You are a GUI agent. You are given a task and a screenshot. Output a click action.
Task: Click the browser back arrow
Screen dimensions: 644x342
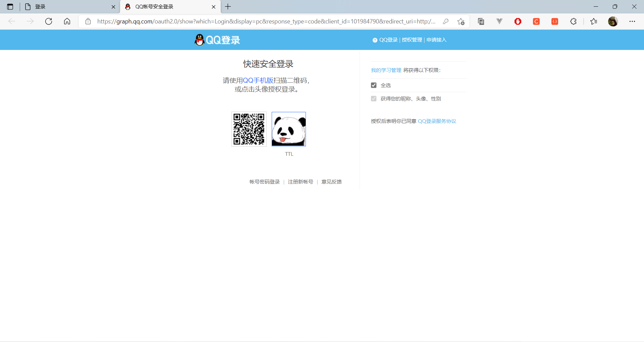coord(12,21)
